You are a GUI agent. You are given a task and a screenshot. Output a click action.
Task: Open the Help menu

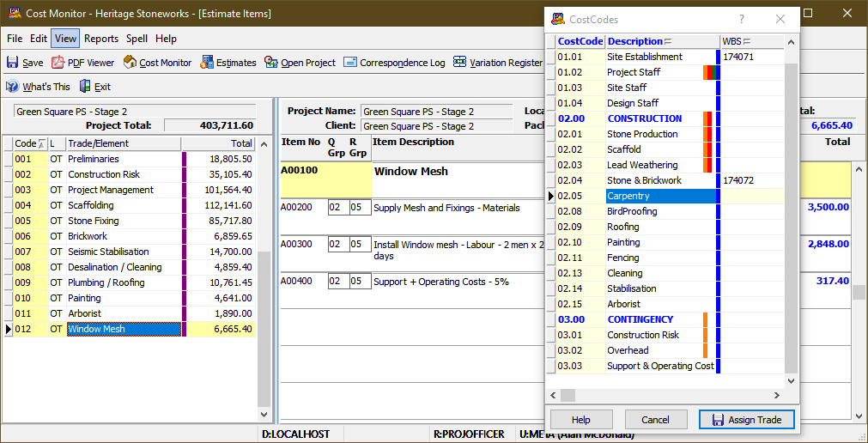pyautogui.click(x=166, y=39)
